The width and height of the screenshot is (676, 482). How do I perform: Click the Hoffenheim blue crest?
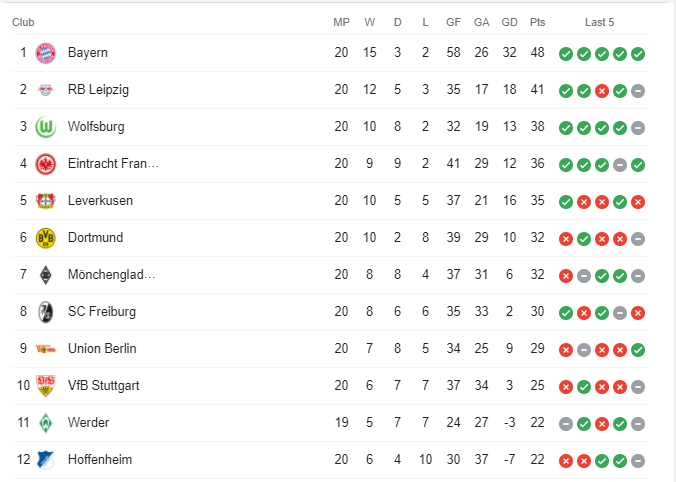tap(45, 460)
